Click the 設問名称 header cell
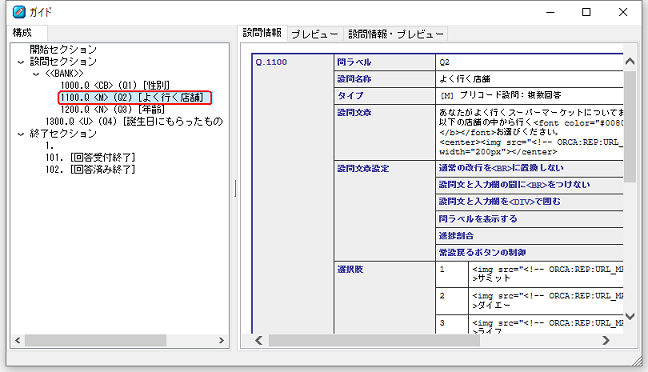The height and width of the screenshot is (372, 648). [384, 79]
